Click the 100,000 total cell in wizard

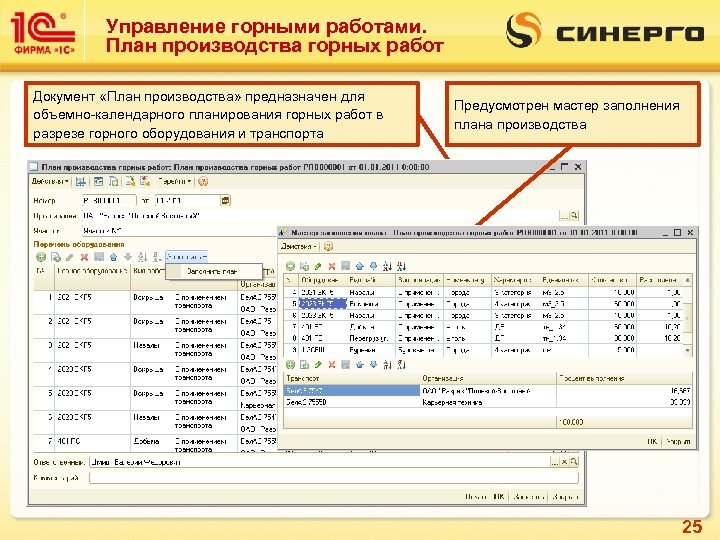pyautogui.click(x=624, y=422)
